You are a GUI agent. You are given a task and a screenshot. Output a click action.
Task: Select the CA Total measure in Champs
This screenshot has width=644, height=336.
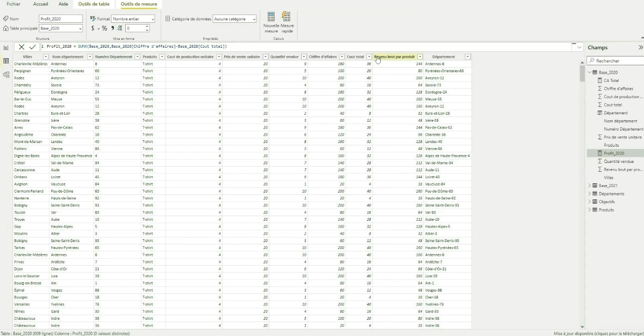[611, 81]
